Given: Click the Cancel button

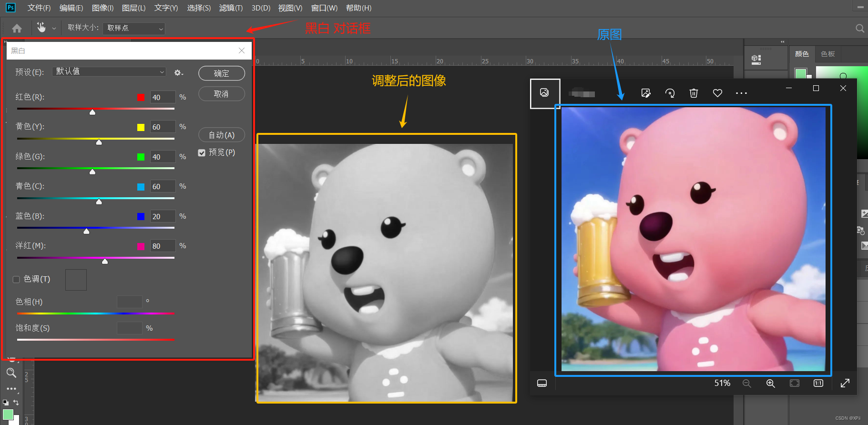Looking at the screenshot, I should pyautogui.click(x=222, y=94).
